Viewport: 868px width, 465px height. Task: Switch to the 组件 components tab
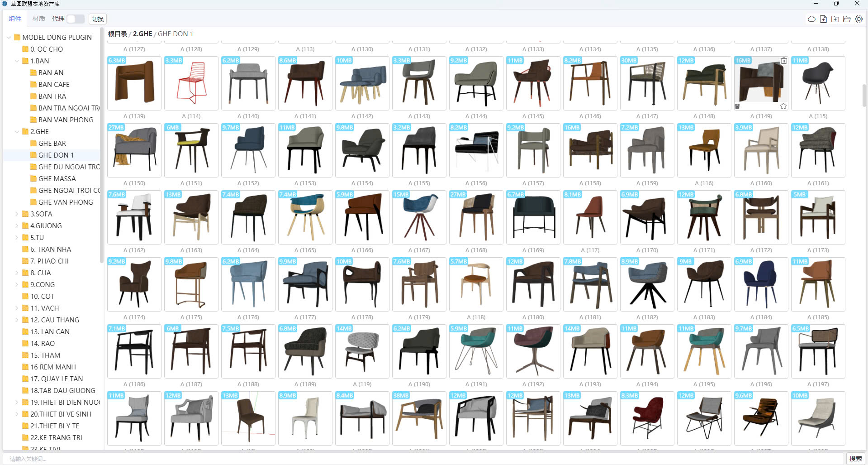tap(15, 19)
